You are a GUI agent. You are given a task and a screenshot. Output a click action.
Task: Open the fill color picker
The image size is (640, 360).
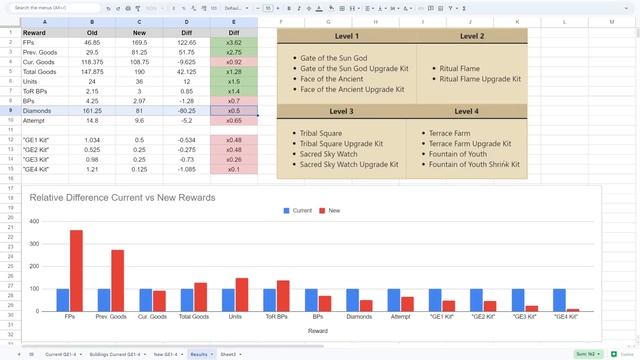(331, 8)
